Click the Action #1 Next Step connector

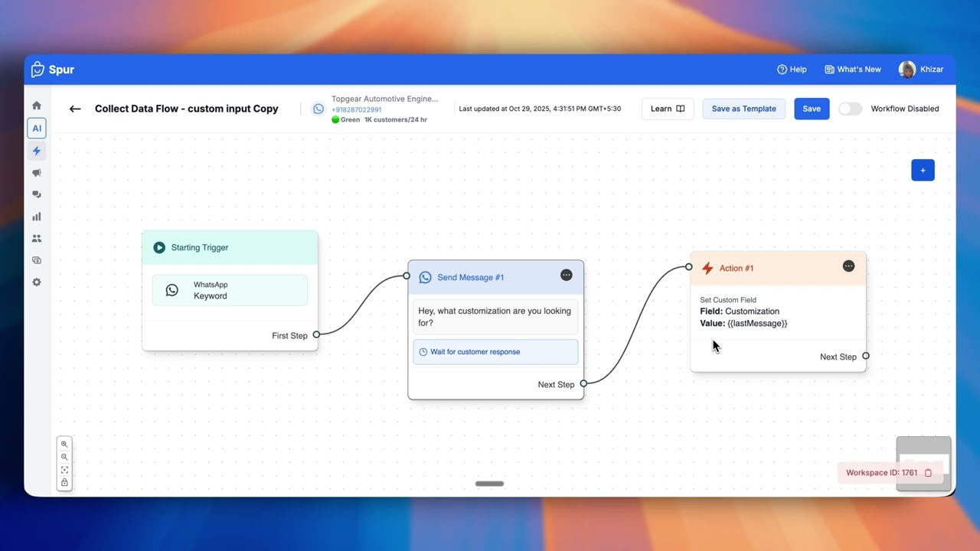[x=866, y=356]
